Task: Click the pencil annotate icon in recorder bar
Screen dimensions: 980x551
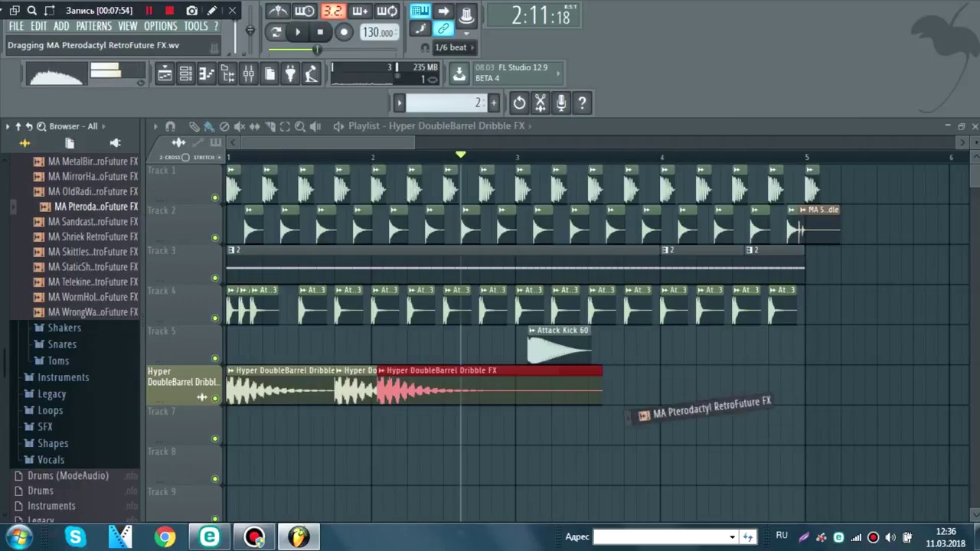Action: [x=212, y=11]
